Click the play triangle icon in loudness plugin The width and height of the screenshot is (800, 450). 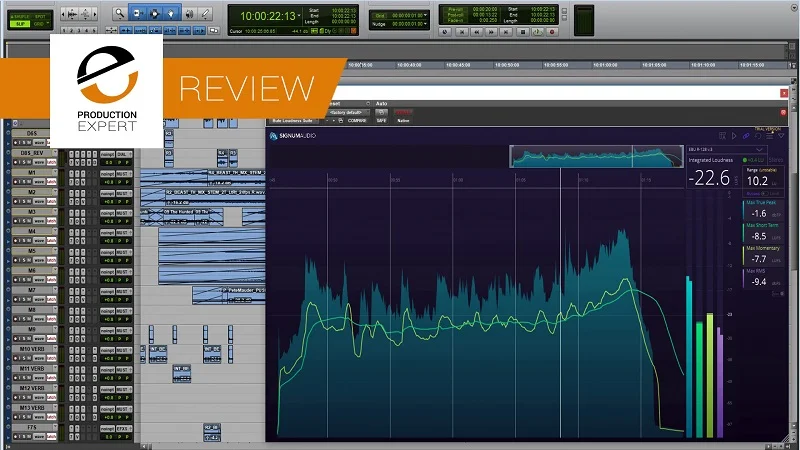click(734, 136)
